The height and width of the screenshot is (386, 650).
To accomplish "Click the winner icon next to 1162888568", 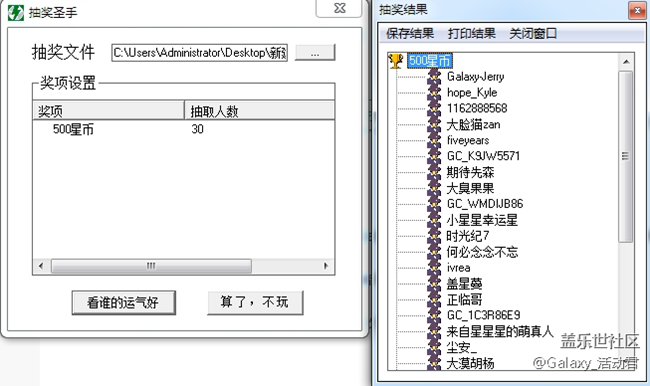I will pos(434,108).
